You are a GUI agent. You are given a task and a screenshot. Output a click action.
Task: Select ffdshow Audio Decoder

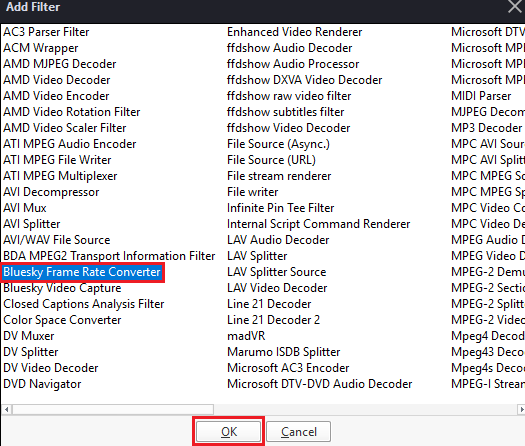(x=290, y=48)
